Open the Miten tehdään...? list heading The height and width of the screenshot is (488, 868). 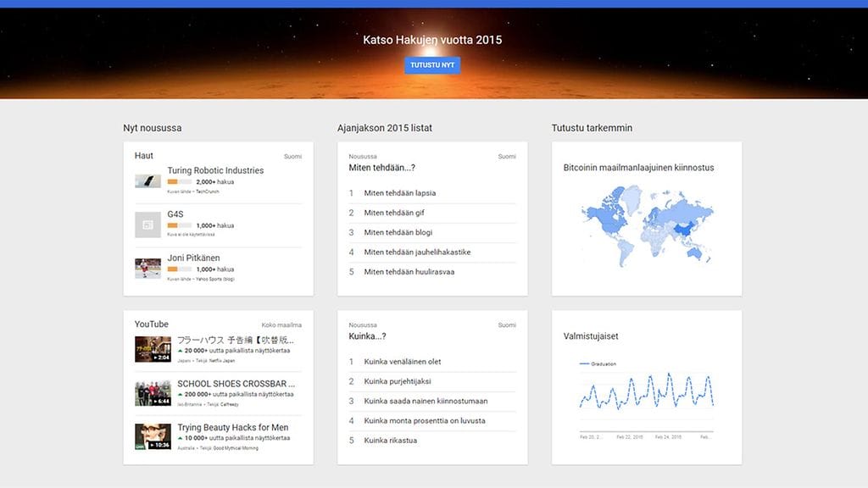381,168
